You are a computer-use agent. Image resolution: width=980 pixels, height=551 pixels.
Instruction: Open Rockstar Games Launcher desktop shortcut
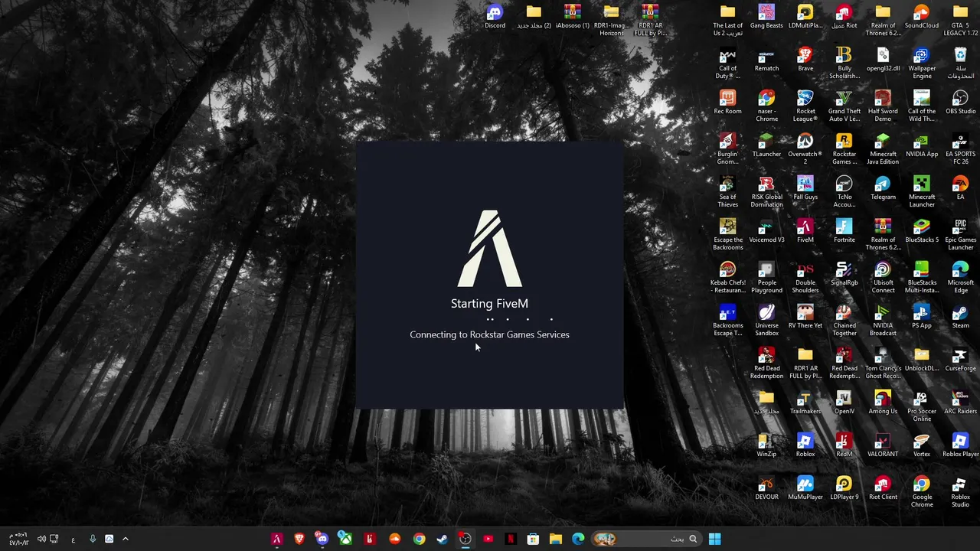click(x=844, y=148)
